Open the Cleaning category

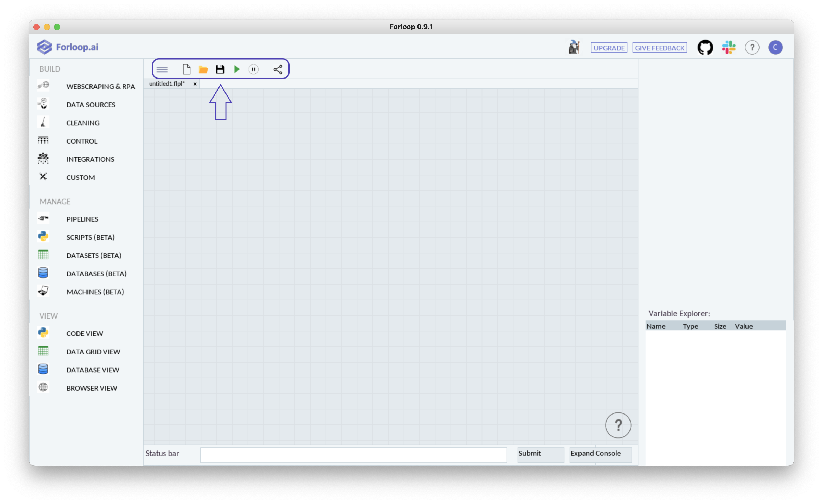pyautogui.click(x=83, y=123)
